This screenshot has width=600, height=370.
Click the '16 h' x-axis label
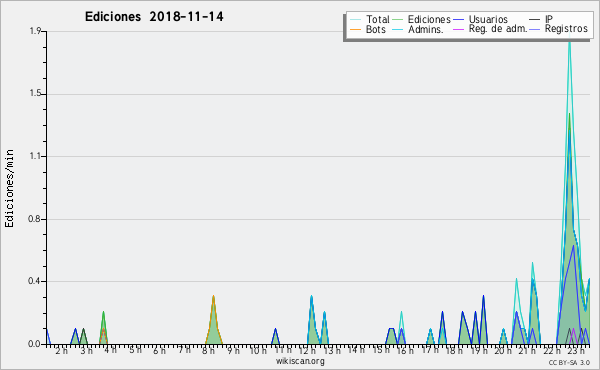405,350
